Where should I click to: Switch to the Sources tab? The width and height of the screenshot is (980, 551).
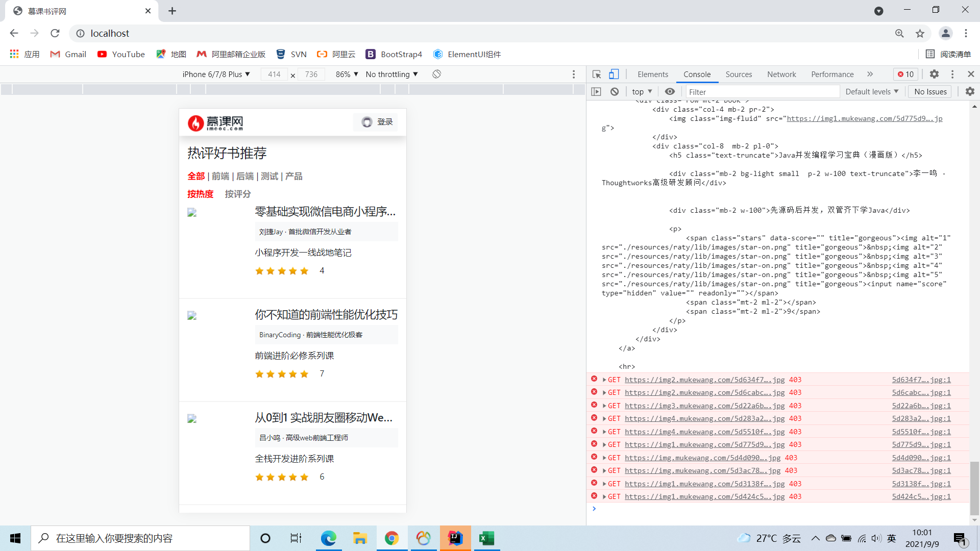click(739, 74)
